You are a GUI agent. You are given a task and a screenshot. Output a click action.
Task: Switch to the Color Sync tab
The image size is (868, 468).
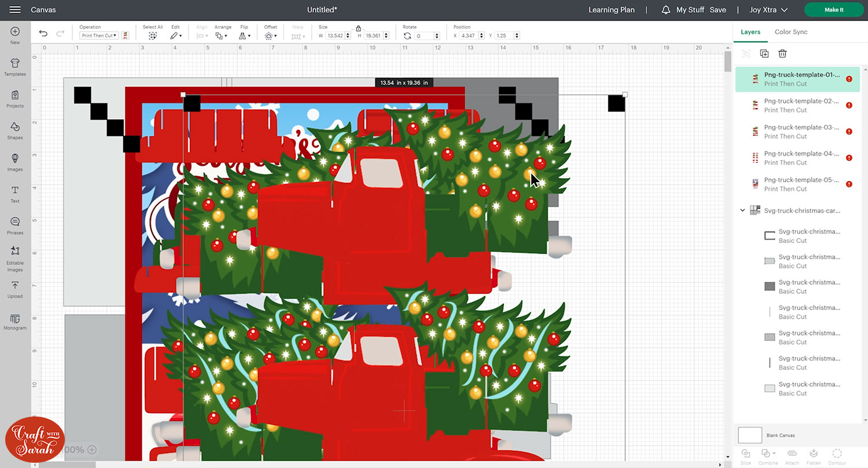[x=791, y=32]
